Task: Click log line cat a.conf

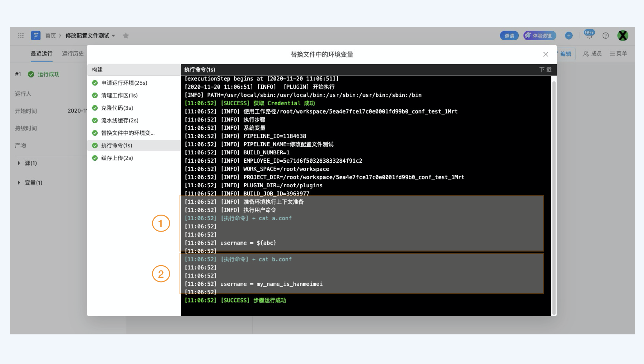Action: coord(238,218)
